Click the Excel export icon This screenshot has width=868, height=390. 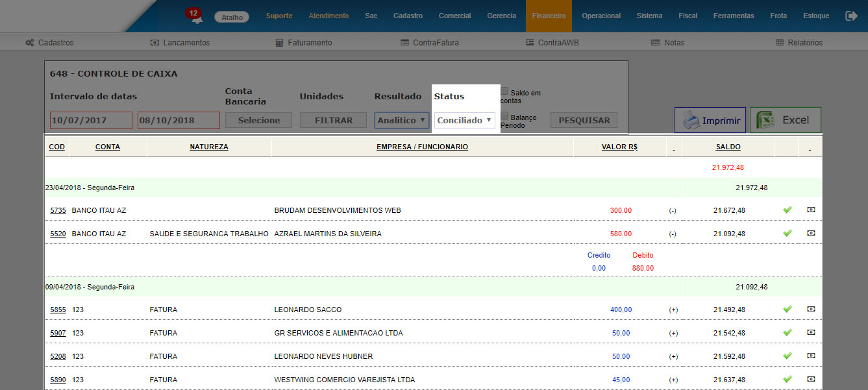pyautogui.click(x=767, y=120)
